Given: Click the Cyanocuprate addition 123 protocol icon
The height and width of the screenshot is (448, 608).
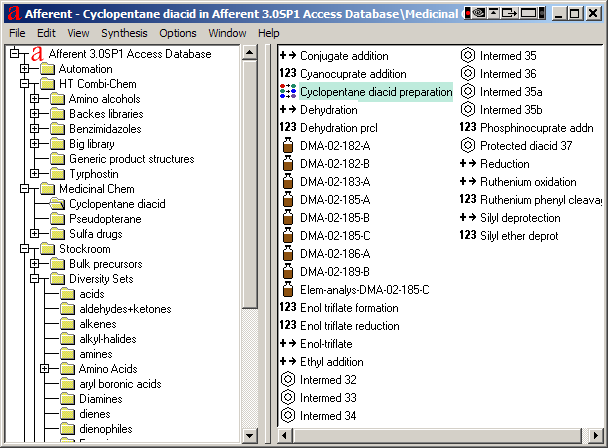Looking at the screenshot, I should click(x=288, y=73).
